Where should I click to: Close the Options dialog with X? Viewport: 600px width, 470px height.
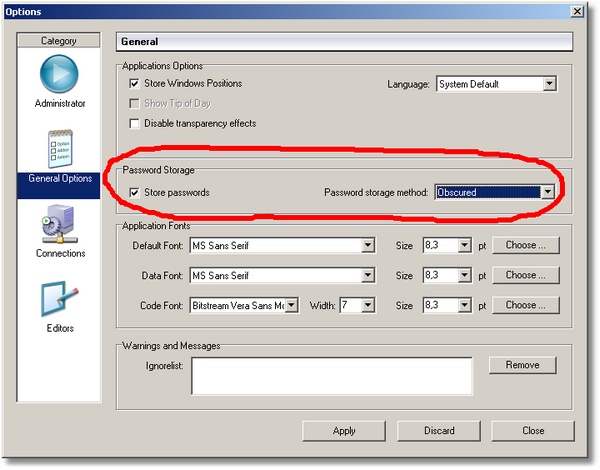577,11
